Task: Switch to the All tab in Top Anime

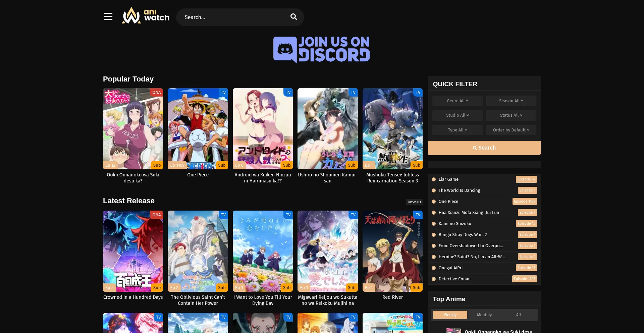Action: click(519, 315)
